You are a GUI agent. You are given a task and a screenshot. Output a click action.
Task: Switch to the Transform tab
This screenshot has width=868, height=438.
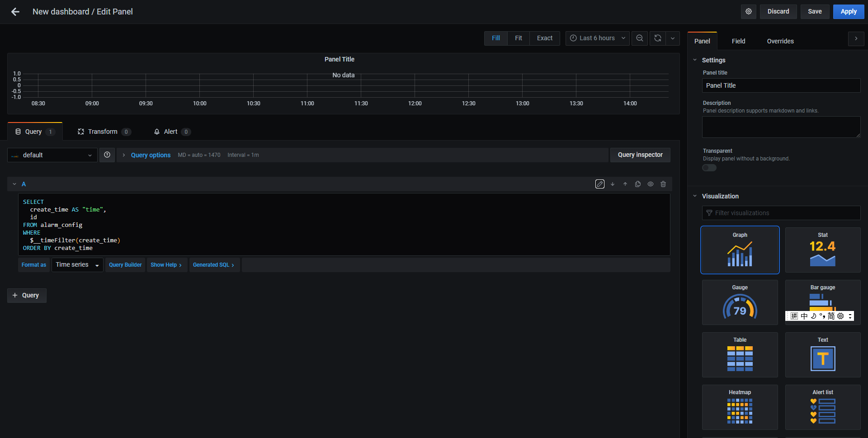point(104,132)
